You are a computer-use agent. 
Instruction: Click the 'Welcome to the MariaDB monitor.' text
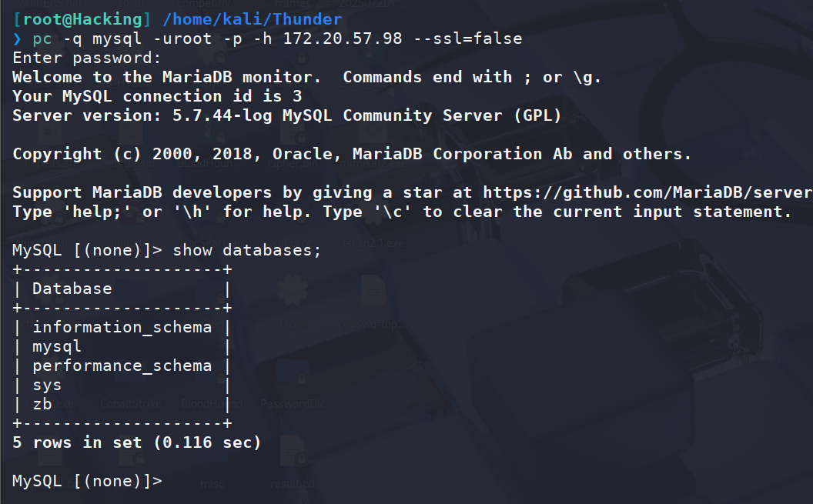click(166, 77)
